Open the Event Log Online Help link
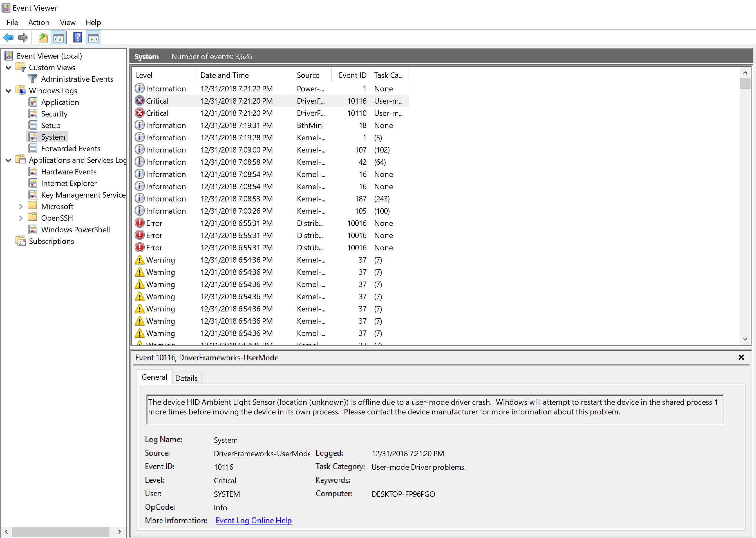This screenshot has height=538, width=756. (x=253, y=521)
